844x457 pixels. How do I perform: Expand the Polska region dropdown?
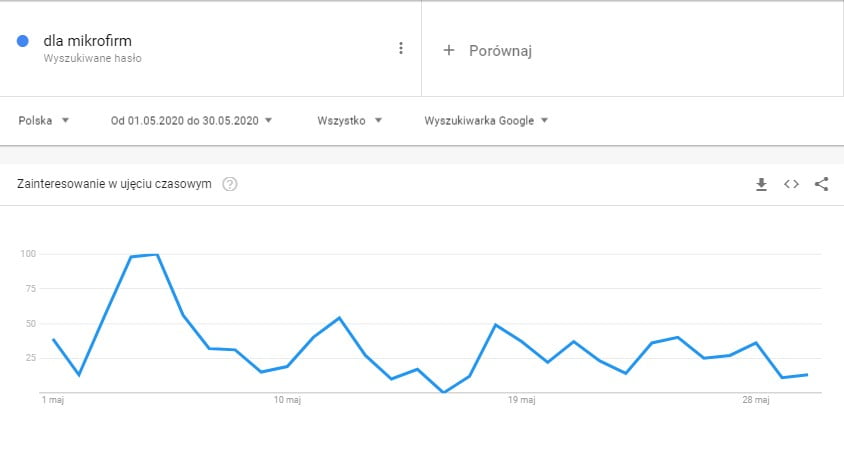pyautogui.click(x=44, y=121)
